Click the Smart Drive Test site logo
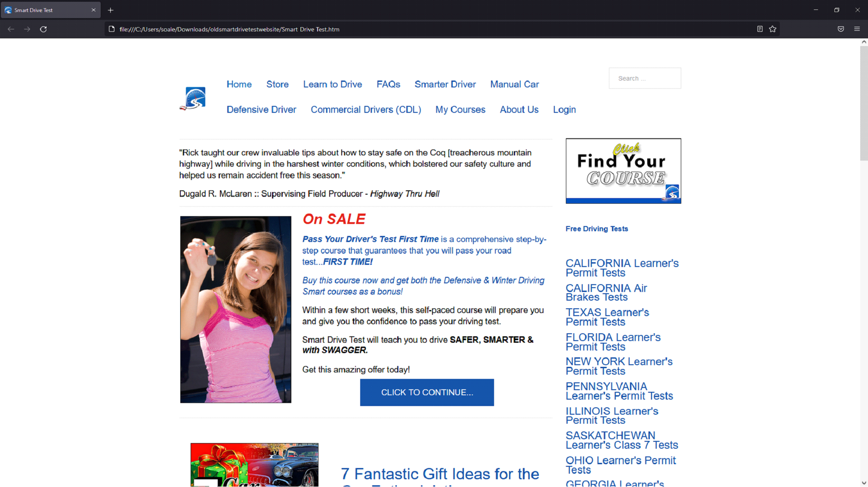The image size is (868, 487). pos(193,98)
